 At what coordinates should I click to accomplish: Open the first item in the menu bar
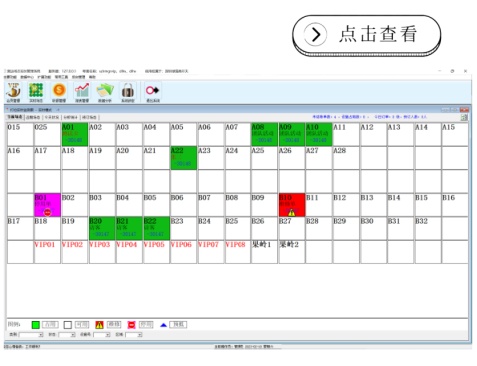[10, 77]
